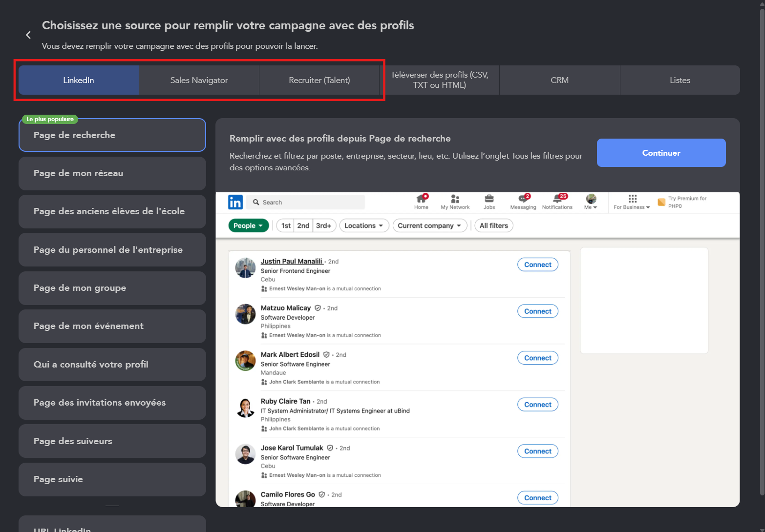
Task: Click Mark Albert Edosil's verified badge icon
Action: click(x=326, y=355)
